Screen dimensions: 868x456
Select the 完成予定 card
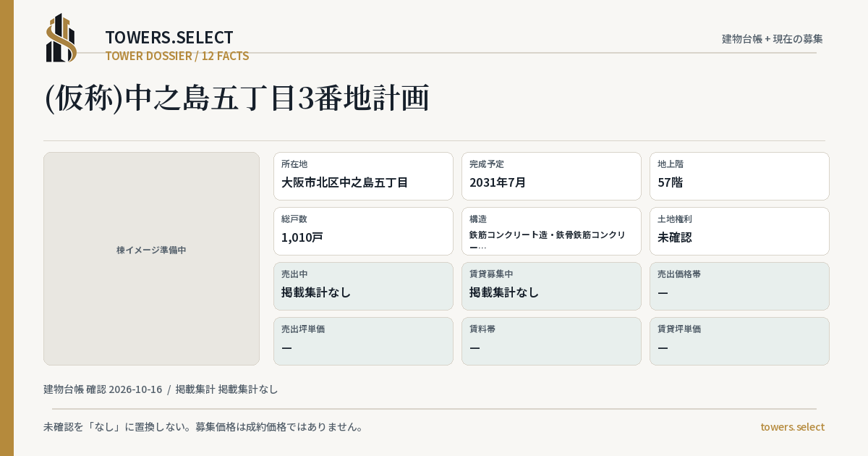(x=551, y=176)
